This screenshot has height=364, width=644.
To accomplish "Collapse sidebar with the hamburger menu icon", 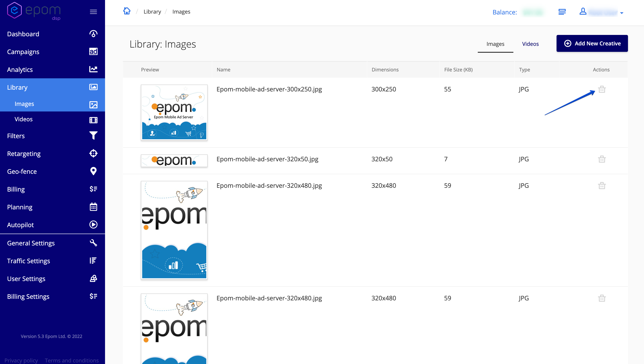I will pyautogui.click(x=93, y=12).
